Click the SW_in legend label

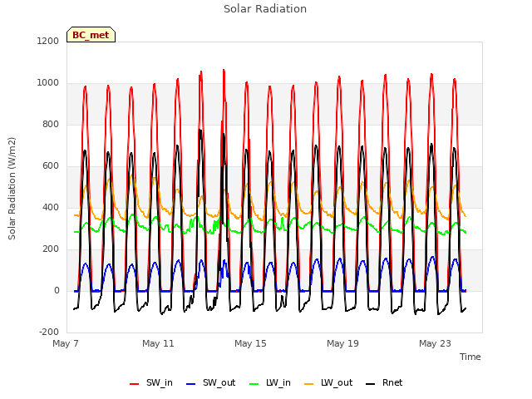click(160, 382)
